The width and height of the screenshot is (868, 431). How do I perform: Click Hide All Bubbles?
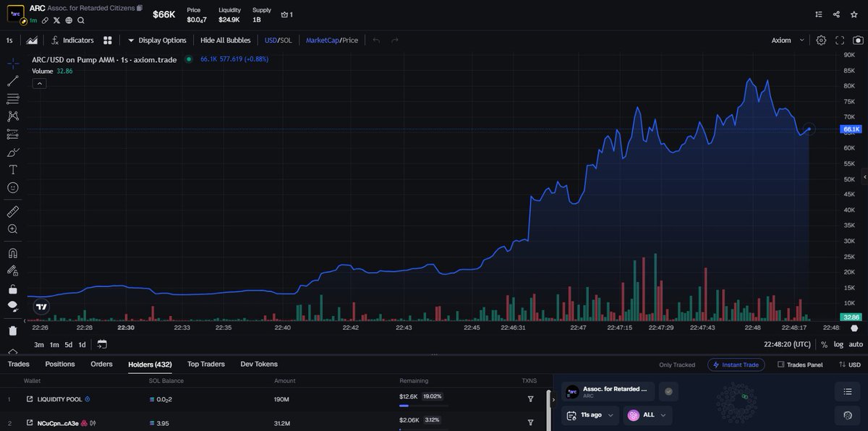click(x=226, y=40)
